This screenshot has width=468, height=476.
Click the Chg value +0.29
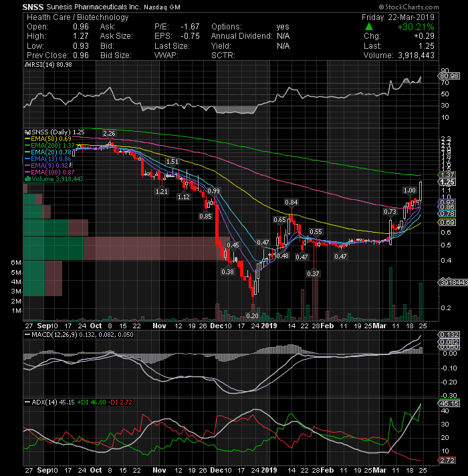[424, 36]
